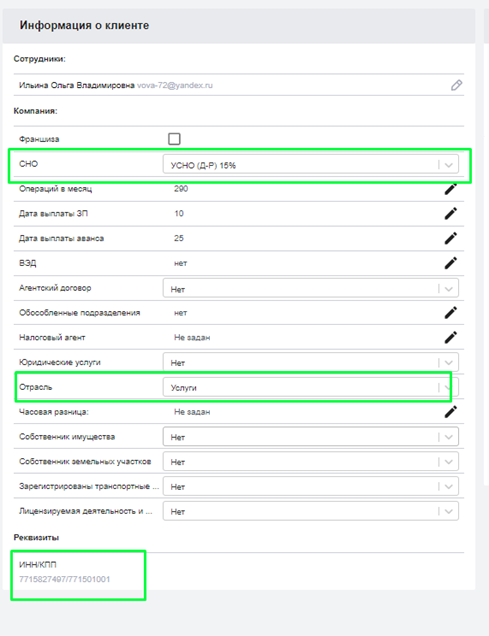489x636 pixels.
Task: Expand Зарегистрированы транспортные dropdown
Action: coord(311,486)
